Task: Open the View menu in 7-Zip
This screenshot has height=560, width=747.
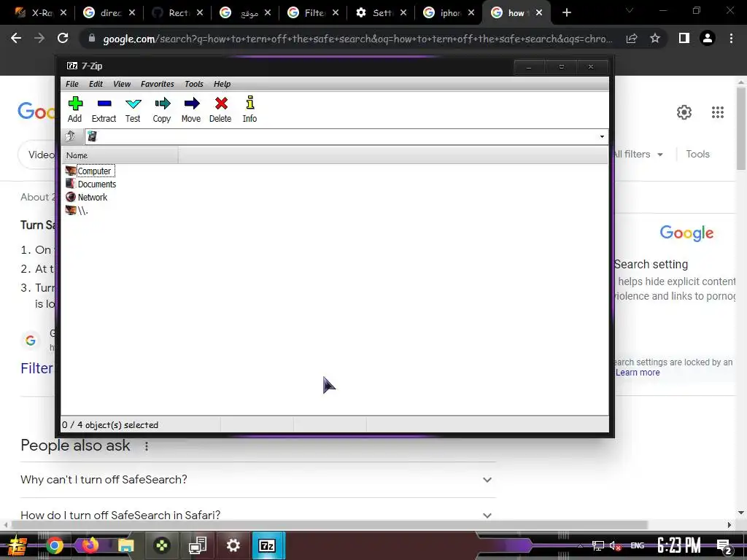Action: click(x=122, y=84)
